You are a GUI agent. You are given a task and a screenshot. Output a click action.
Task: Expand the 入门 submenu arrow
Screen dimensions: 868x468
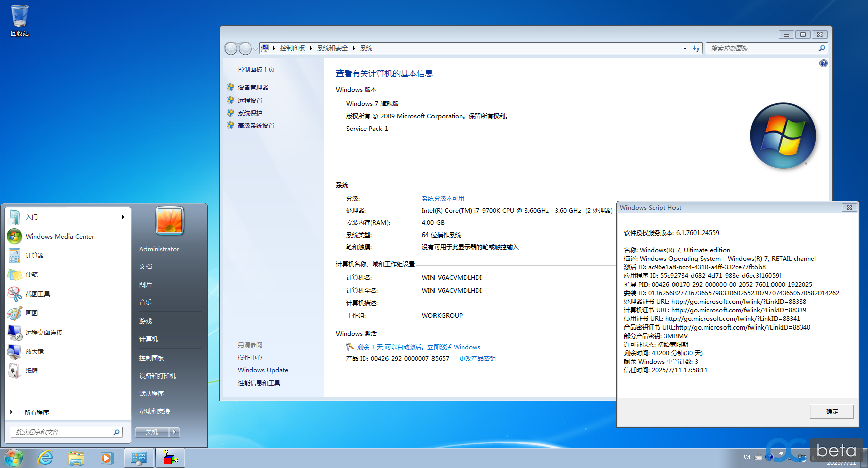(123, 217)
